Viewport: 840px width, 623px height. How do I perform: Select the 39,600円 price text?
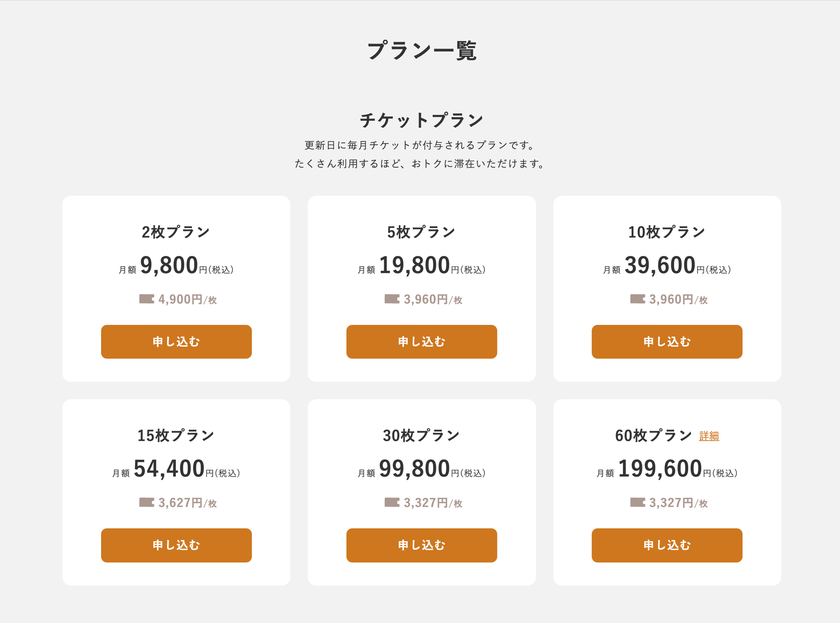pyautogui.click(x=660, y=265)
